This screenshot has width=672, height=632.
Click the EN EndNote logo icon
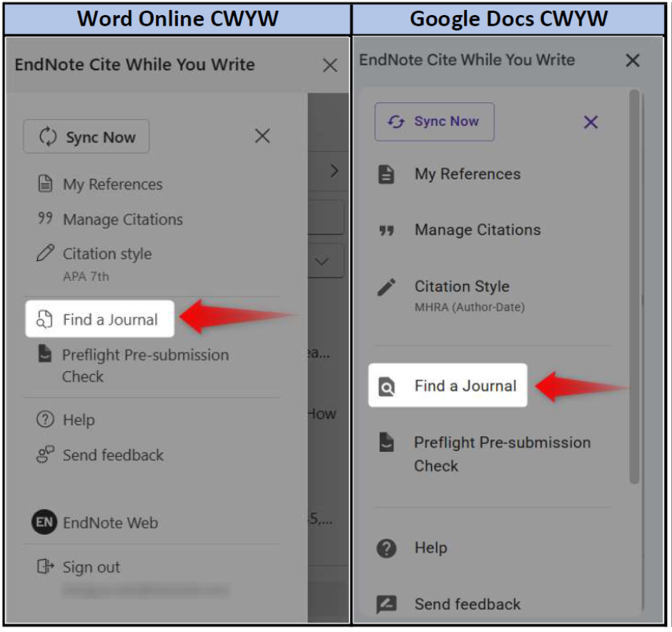tap(44, 523)
